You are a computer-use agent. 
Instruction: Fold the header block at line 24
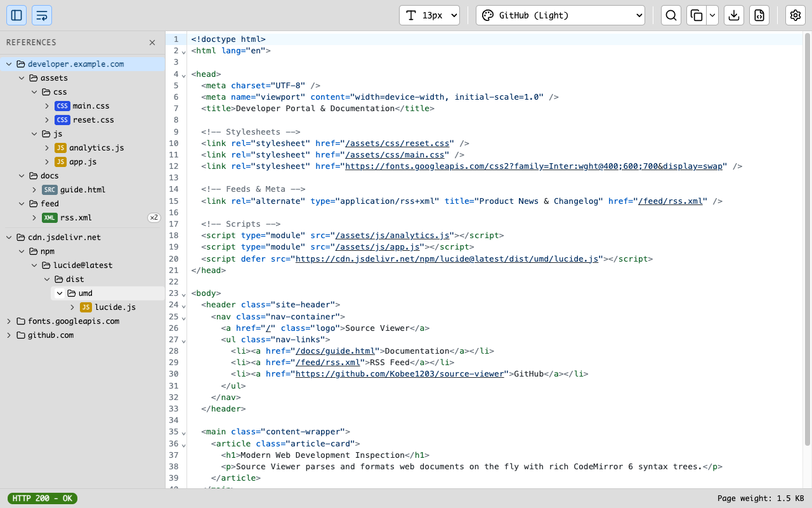click(x=184, y=305)
